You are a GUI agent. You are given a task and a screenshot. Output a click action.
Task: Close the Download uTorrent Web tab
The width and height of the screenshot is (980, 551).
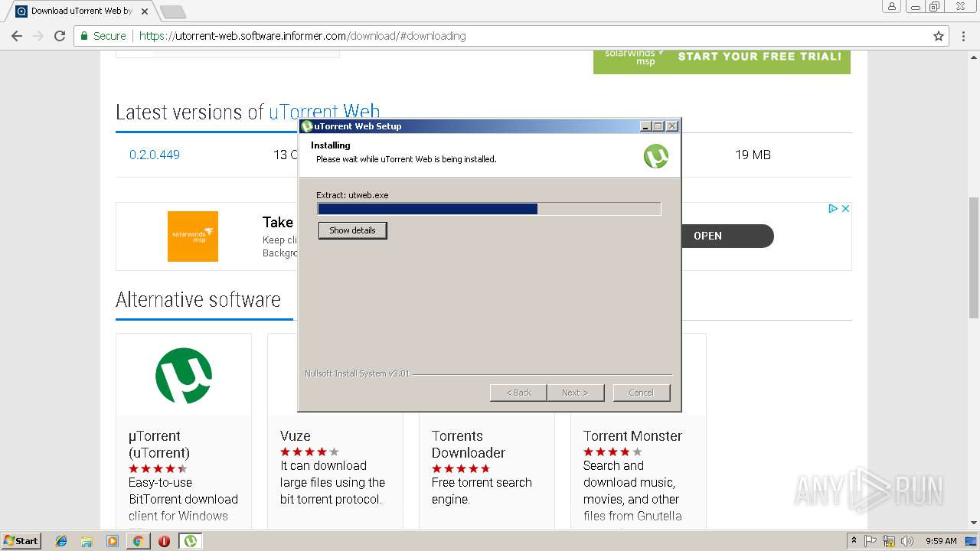tap(145, 11)
